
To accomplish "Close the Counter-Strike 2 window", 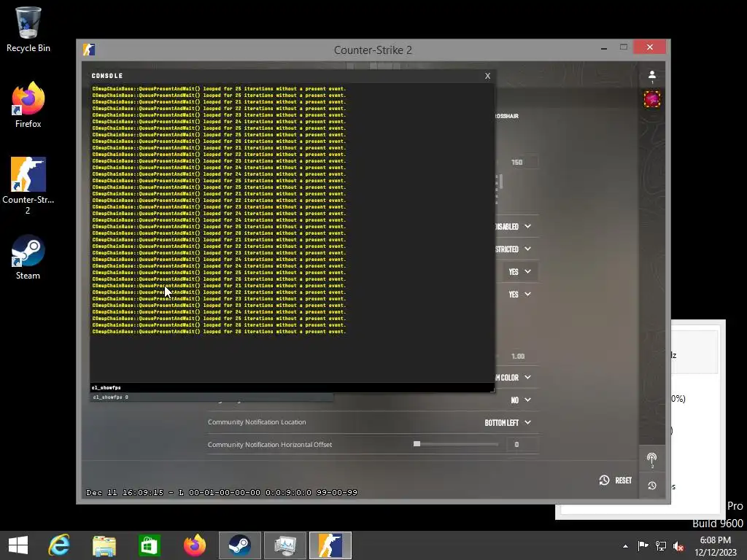I will pyautogui.click(x=649, y=47).
